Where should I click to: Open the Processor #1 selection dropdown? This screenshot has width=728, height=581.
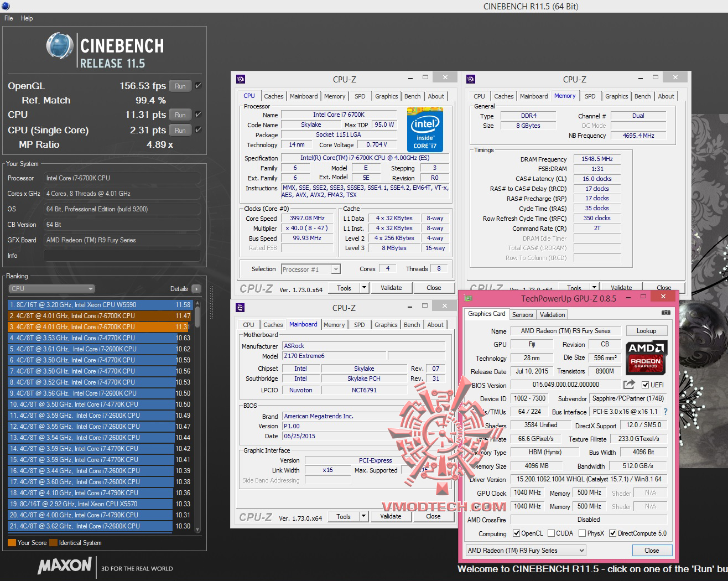311,269
